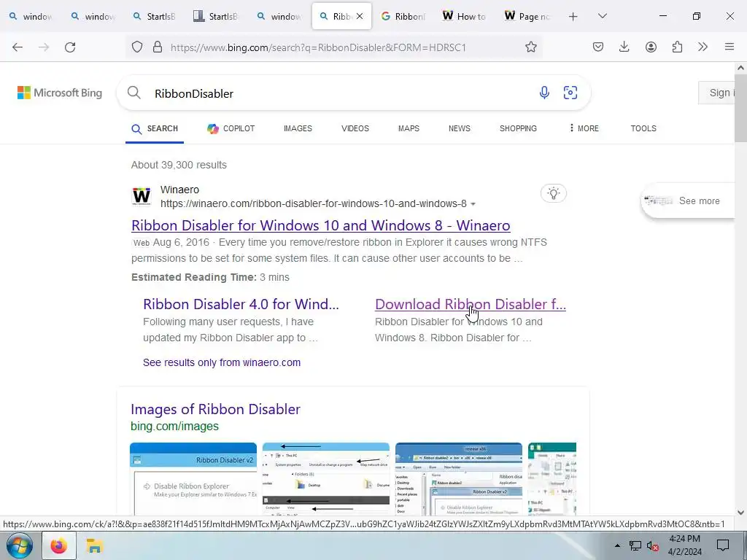Click the bing.com/images link

[174, 426]
